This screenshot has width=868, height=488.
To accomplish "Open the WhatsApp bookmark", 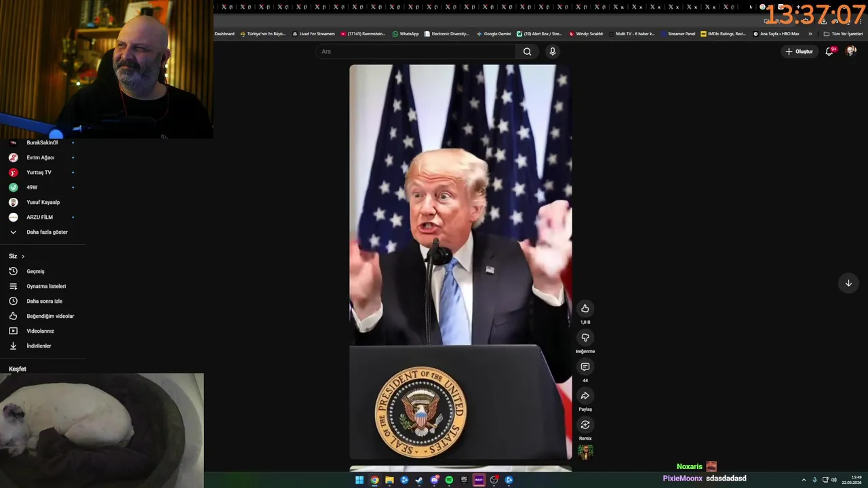I will coord(406,34).
